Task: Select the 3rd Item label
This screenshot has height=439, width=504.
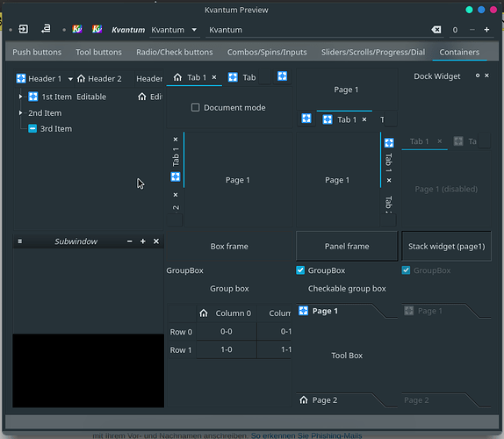Action: (x=56, y=129)
